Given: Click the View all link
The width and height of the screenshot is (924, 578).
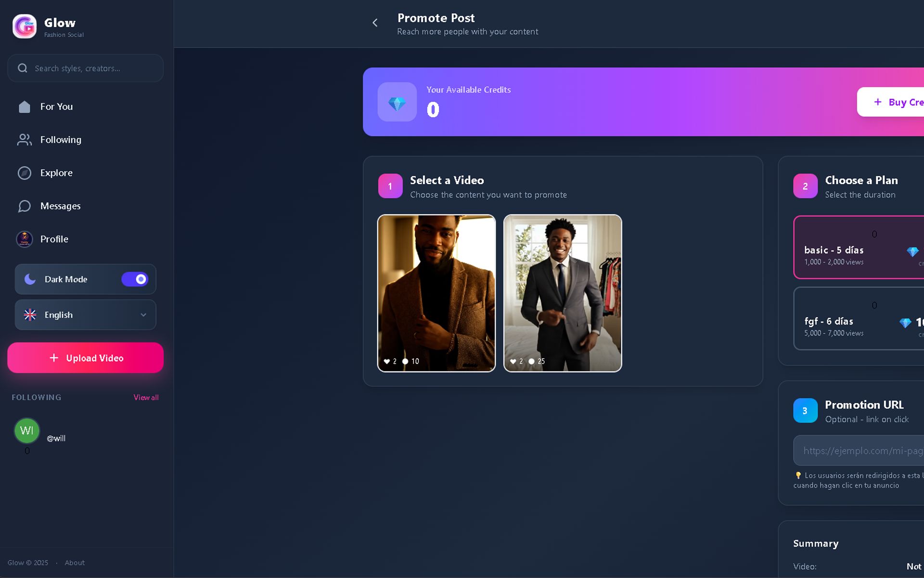Looking at the screenshot, I should click(146, 397).
